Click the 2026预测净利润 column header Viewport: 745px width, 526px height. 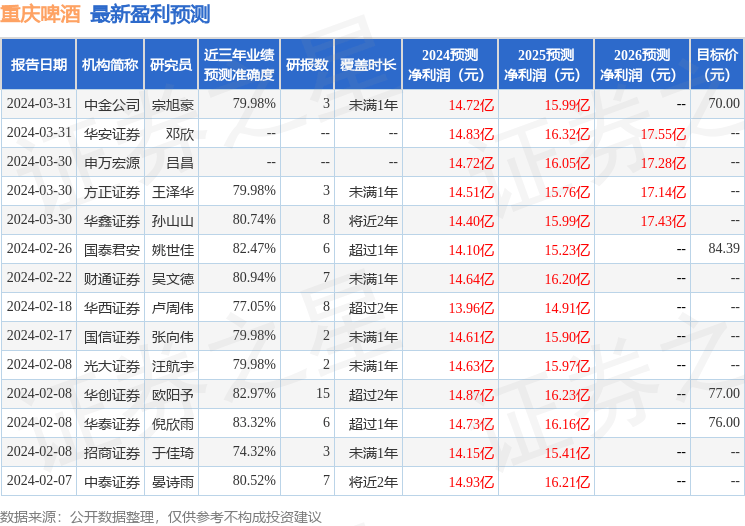[x=641, y=65]
